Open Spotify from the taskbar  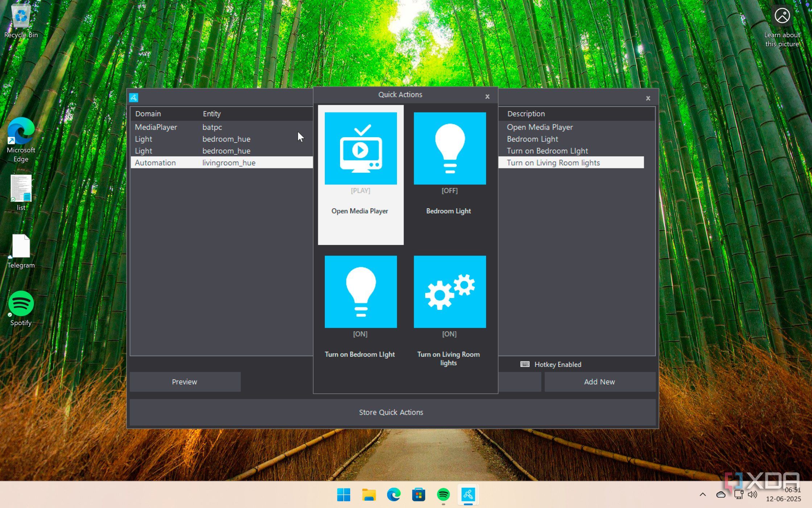point(443,495)
